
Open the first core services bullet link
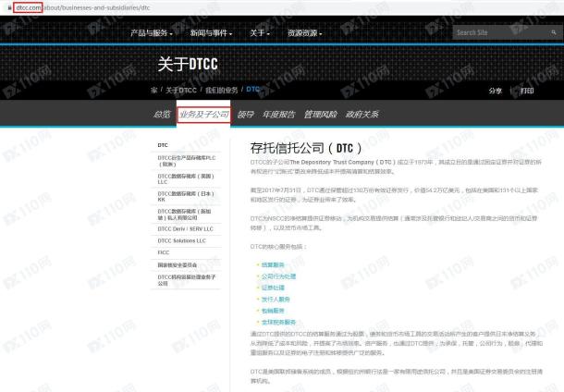click(x=273, y=264)
